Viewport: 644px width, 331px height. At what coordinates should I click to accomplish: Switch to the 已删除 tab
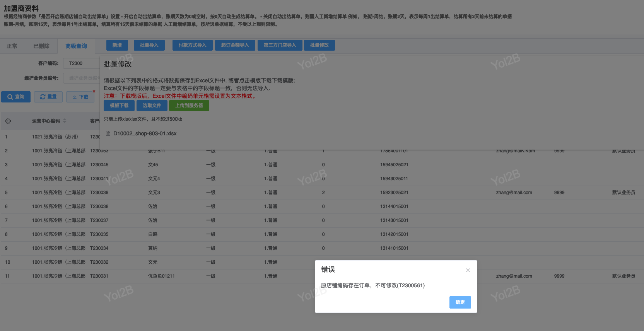pyautogui.click(x=41, y=46)
